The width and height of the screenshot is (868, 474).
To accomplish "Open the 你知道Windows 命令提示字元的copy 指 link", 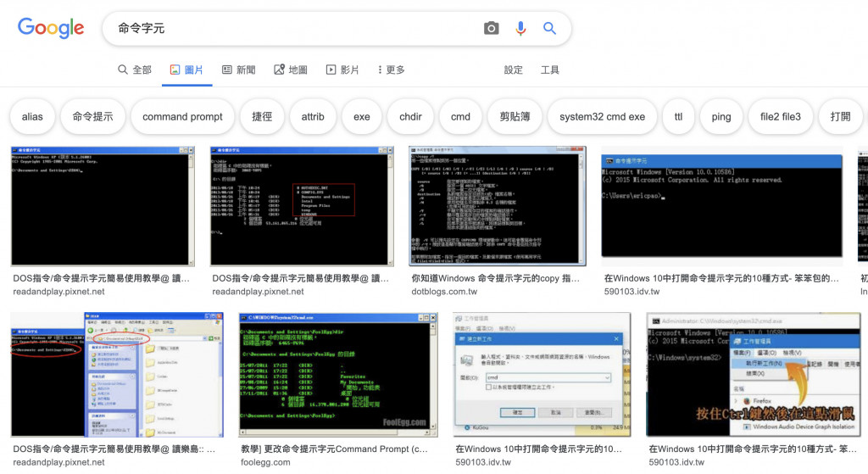I will coord(495,278).
